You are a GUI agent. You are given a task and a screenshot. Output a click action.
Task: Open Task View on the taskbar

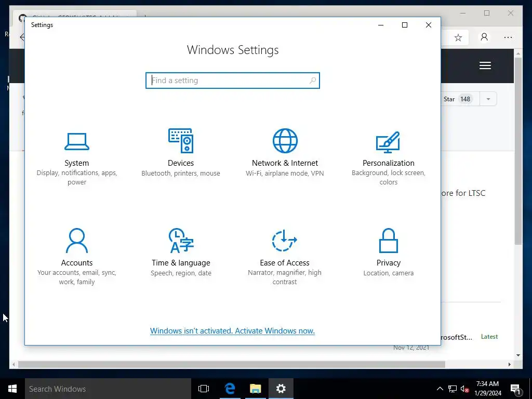click(x=204, y=389)
